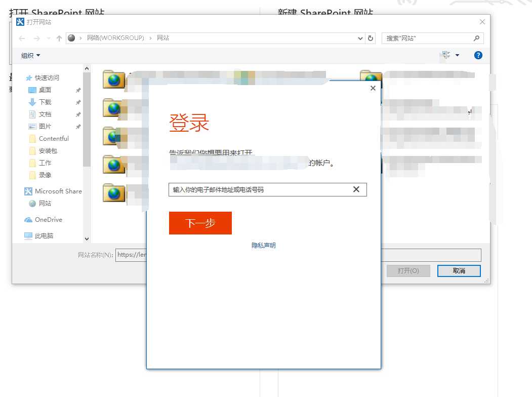Click the pin icon next to 下载
This screenshot has height=397, width=532.
pos(78,102)
